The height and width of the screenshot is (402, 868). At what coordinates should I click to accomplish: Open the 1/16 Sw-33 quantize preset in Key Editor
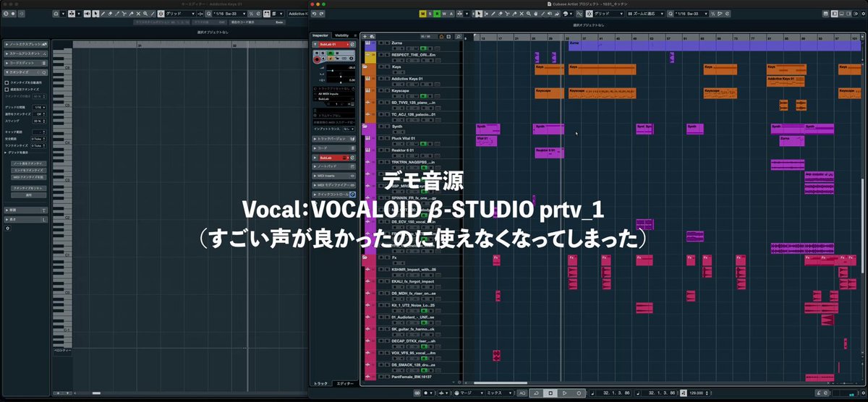click(x=229, y=13)
